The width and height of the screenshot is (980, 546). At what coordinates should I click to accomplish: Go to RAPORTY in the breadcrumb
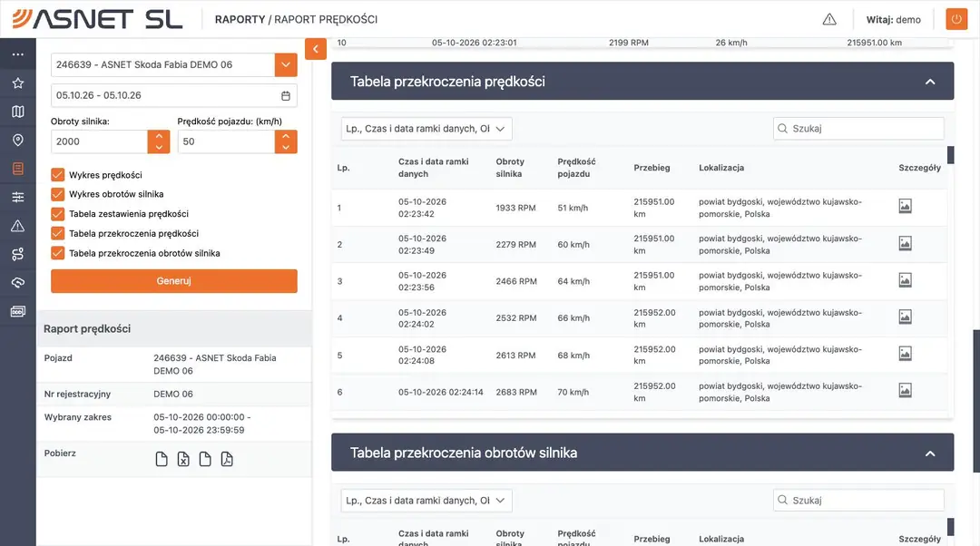click(240, 19)
